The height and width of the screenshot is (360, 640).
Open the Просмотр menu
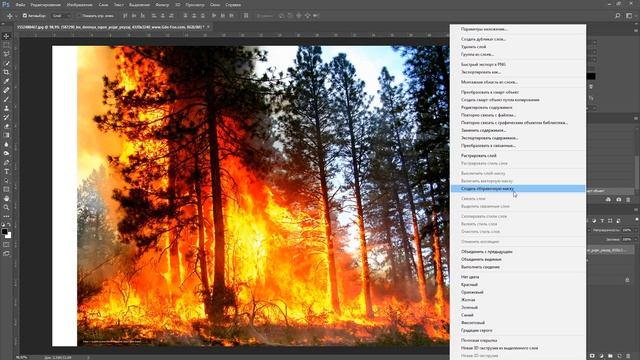pos(195,5)
